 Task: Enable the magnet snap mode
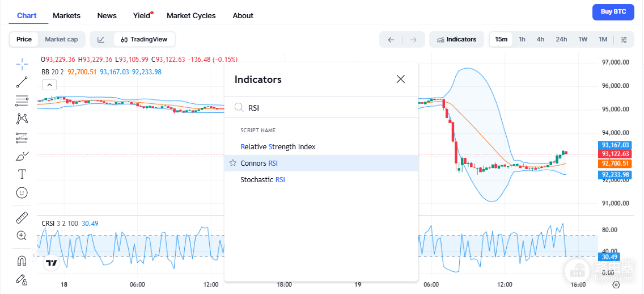22,261
